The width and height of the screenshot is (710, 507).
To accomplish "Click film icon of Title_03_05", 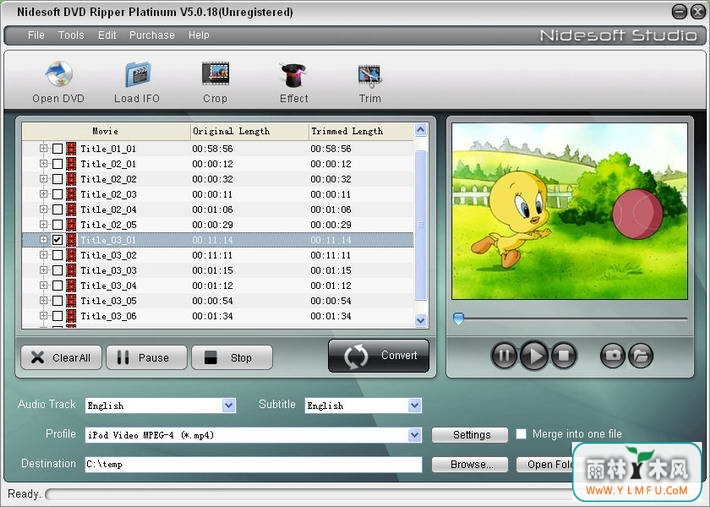I will 71,301.
